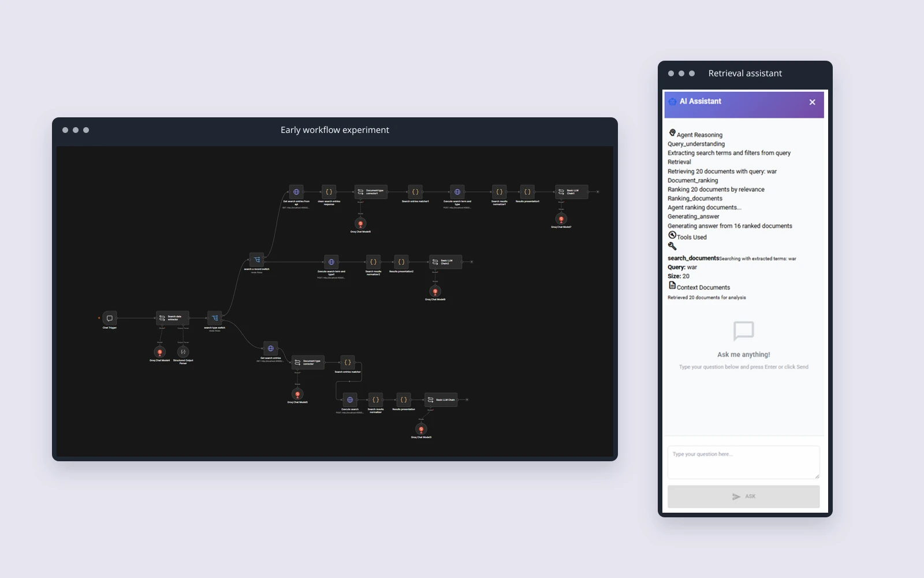Image resolution: width=924 pixels, height=578 pixels.
Task: Select the Search results normalizer2 node
Action: [374, 262]
